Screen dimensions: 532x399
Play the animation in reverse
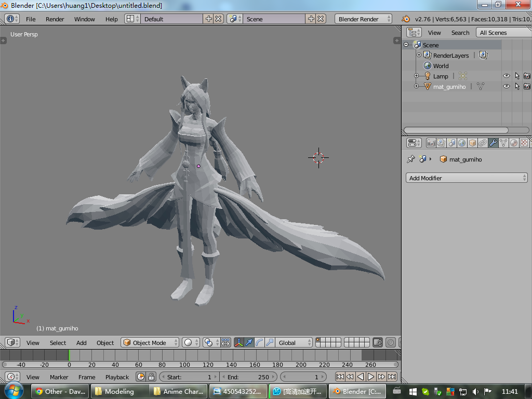[x=361, y=377]
